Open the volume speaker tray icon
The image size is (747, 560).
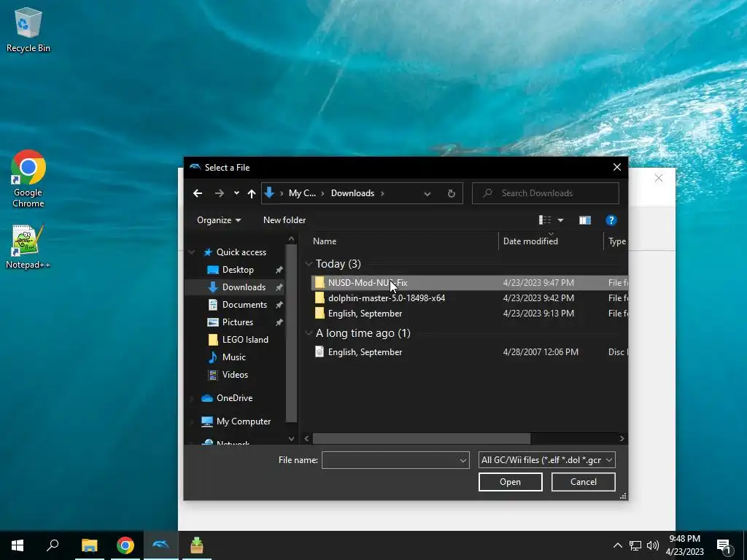point(653,545)
